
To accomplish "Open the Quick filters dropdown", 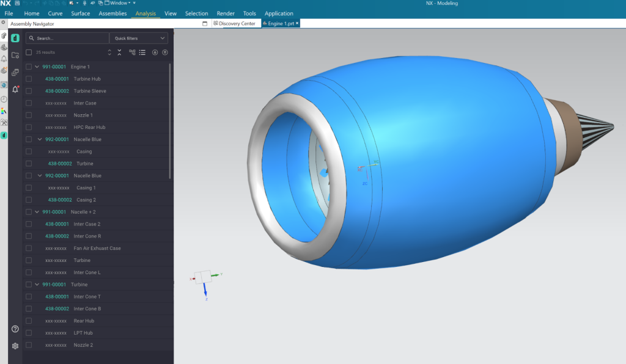I will coord(139,38).
